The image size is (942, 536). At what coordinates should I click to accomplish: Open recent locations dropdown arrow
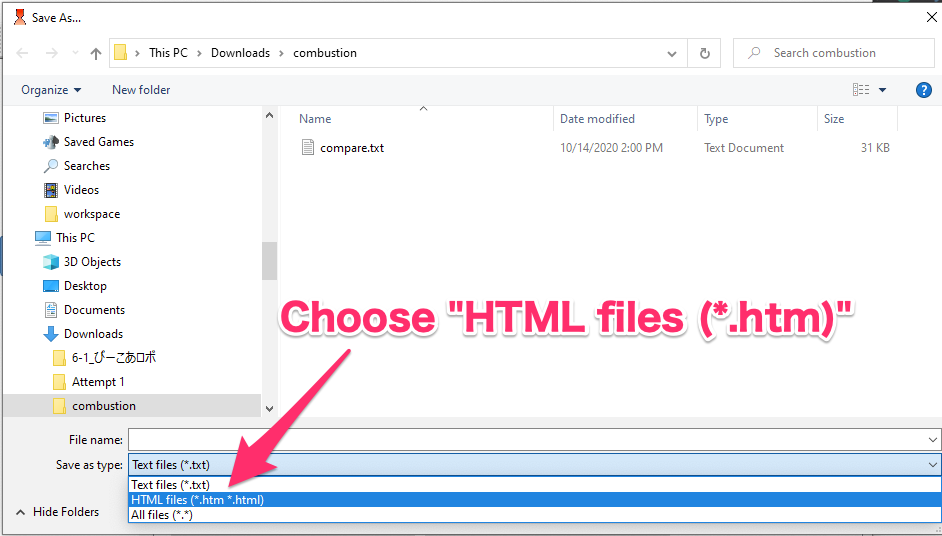pyautogui.click(x=75, y=53)
